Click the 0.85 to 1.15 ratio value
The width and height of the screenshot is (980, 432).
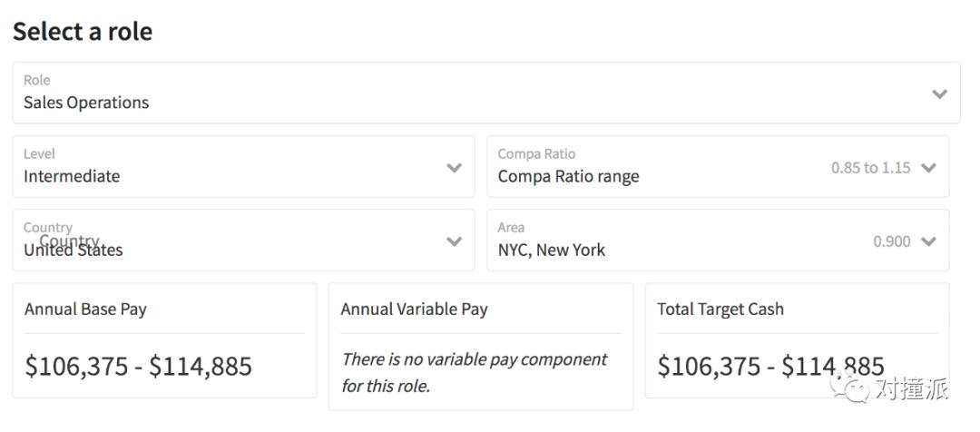[870, 168]
